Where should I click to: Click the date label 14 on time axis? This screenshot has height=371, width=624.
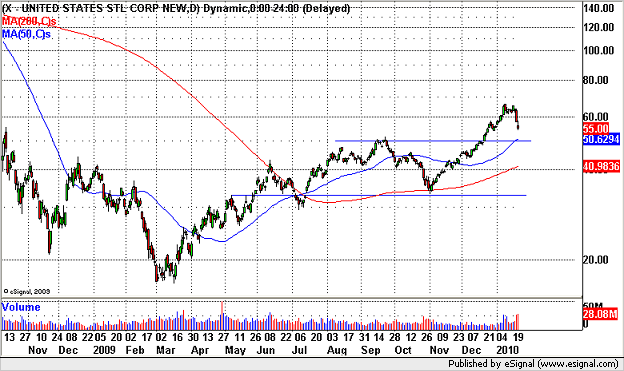point(378,337)
